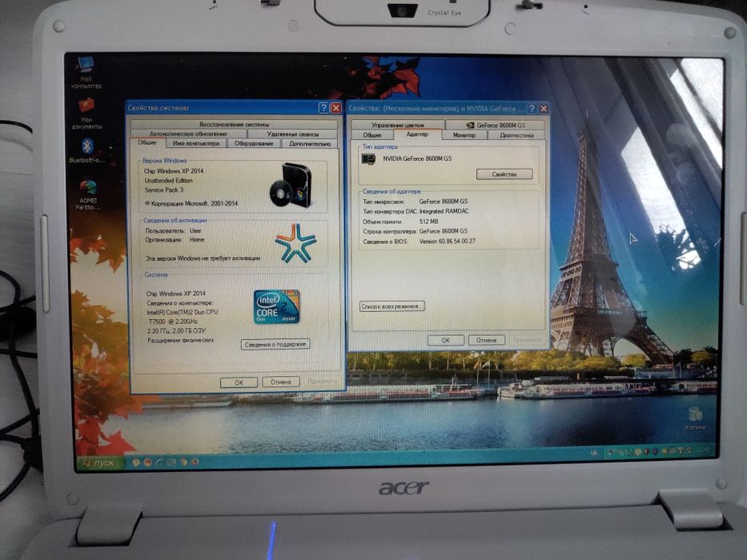Screen dimensions: 747x560
Task: Open the Оборудование tab
Action: [x=254, y=143]
